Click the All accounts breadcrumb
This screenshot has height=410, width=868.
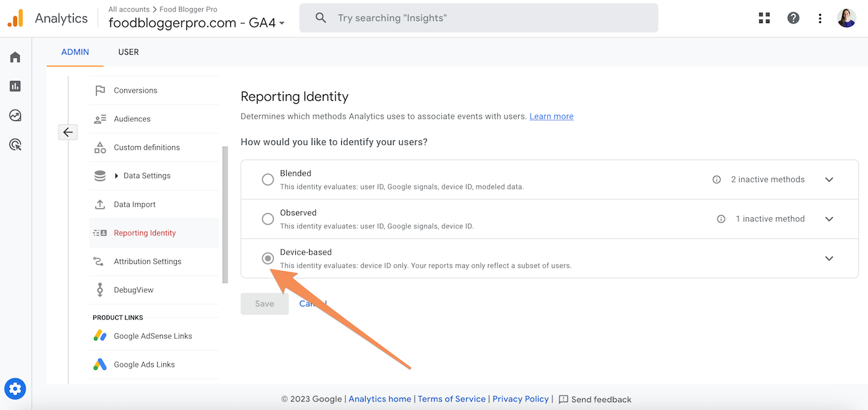click(129, 9)
